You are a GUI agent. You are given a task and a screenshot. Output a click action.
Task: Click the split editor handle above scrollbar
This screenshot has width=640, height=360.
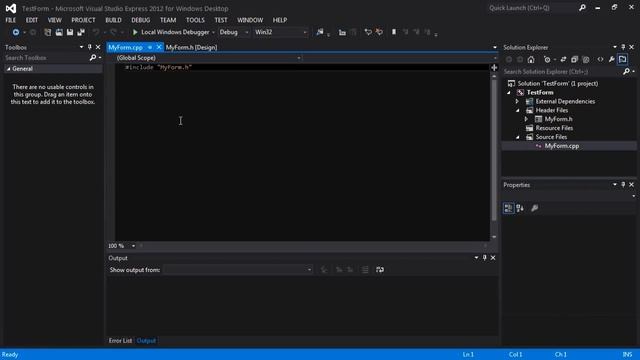pos(494,68)
